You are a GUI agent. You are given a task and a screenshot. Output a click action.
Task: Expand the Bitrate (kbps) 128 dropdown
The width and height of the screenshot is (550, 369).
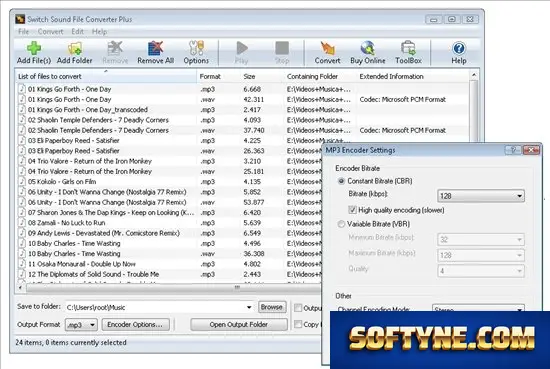click(481, 196)
